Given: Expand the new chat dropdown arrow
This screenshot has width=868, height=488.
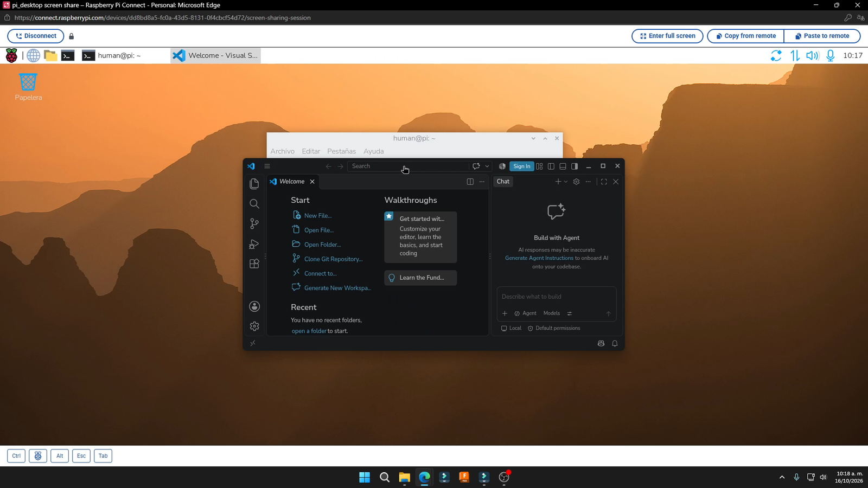Looking at the screenshot, I should (x=566, y=182).
